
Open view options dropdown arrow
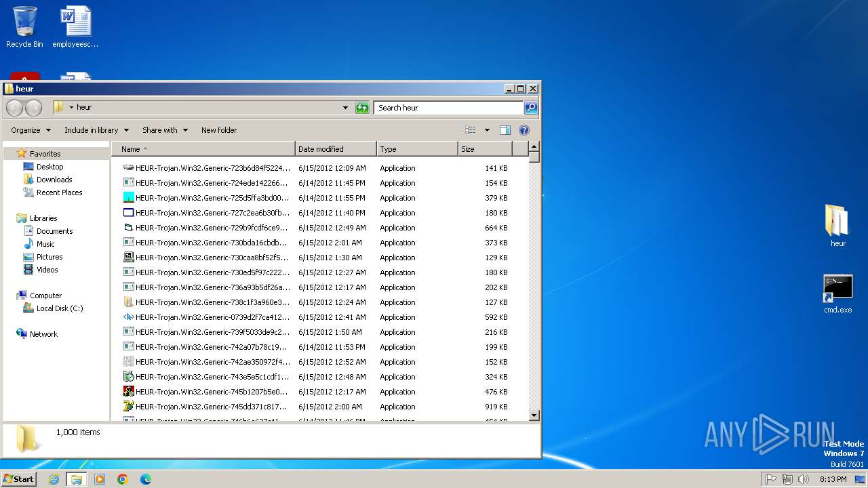tap(486, 130)
